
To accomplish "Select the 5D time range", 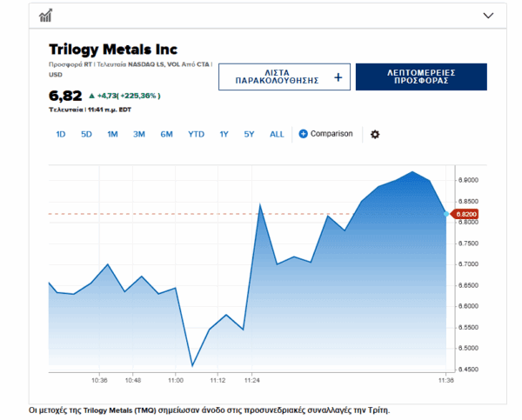I will point(86,134).
